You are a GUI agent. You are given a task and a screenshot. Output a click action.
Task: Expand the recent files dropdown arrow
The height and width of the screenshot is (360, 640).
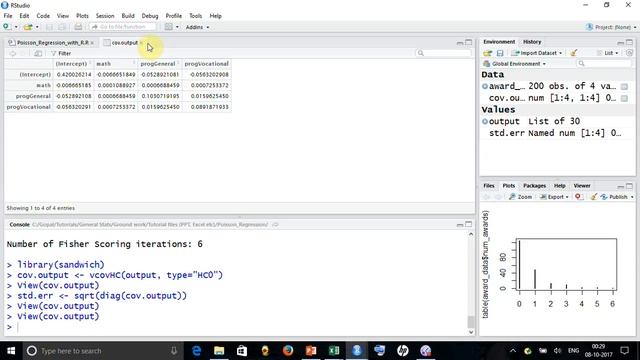pyautogui.click(x=37, y=27)
